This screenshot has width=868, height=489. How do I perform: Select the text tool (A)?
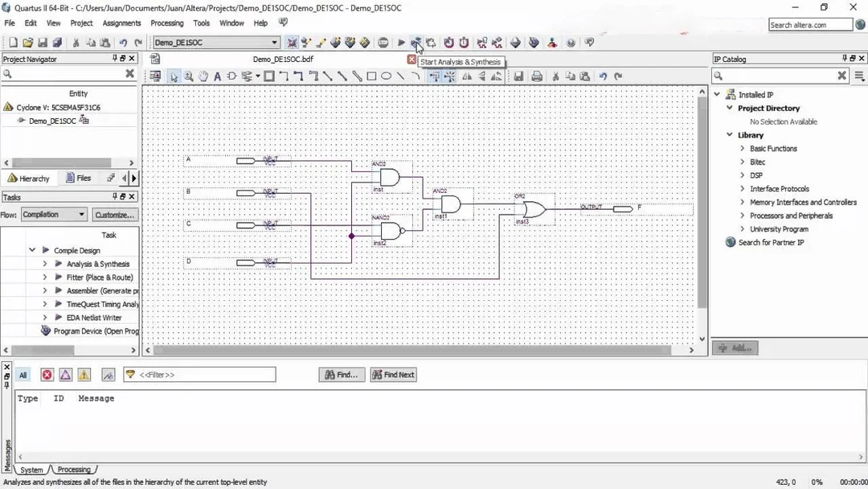218,76
